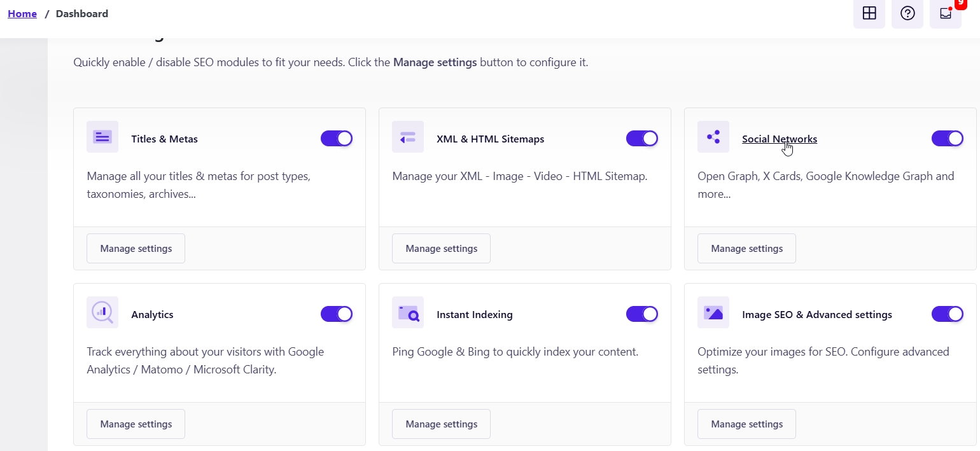This screenshot has height=451, width=980.
Task: Click the Image SEO picture icon
Action: pyautogui.click(x=713, y=312)
